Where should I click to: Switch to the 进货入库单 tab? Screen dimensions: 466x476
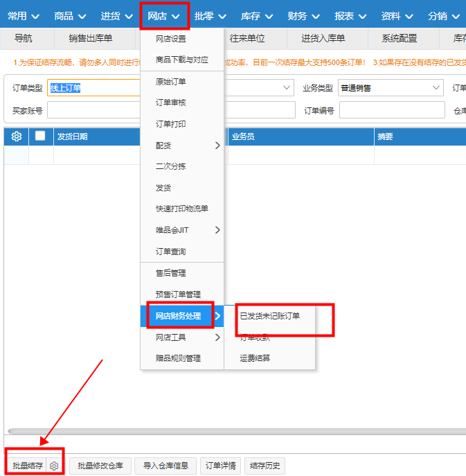pos(323,39)
